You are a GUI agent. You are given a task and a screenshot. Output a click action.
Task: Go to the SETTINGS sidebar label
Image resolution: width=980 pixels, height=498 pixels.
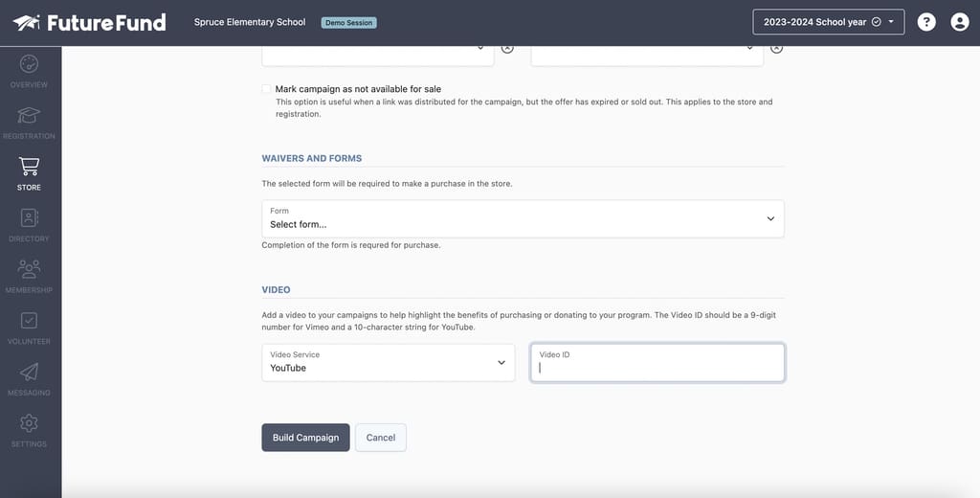pyautogui.click(x=29, y=444)
